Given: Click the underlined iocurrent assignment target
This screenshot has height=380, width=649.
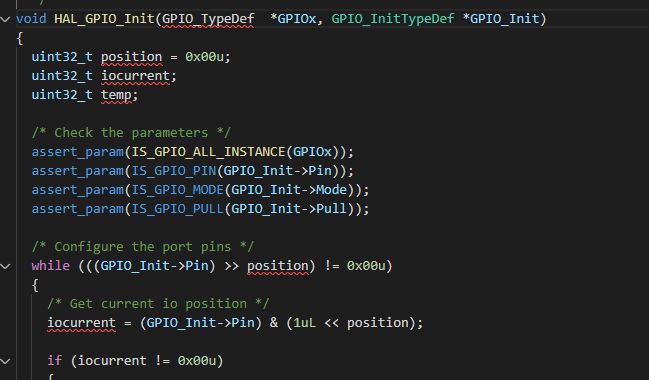Looking at the screenshot, I should [x=81, y=323].
